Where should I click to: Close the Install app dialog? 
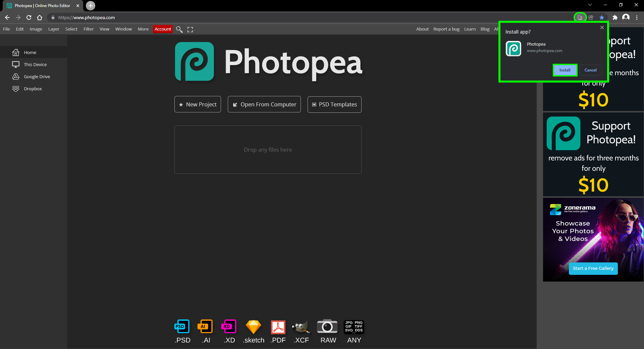(x=602, y=28)
